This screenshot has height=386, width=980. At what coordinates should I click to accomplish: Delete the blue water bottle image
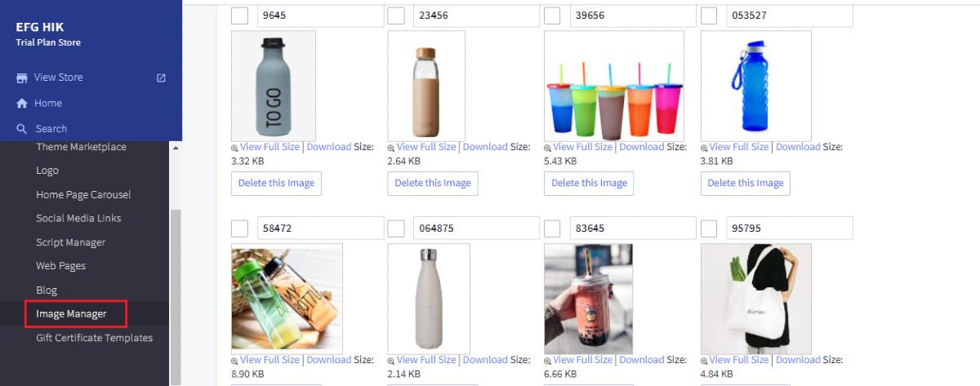click(x=745, y=184)
